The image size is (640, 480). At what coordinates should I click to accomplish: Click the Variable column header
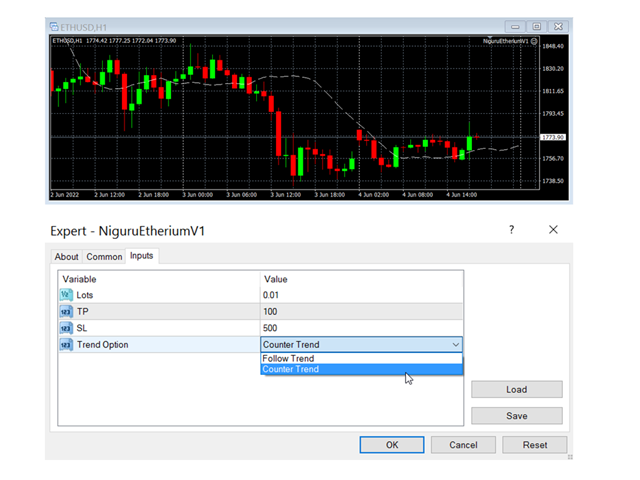pyautogui.click(x=79, y=279)
